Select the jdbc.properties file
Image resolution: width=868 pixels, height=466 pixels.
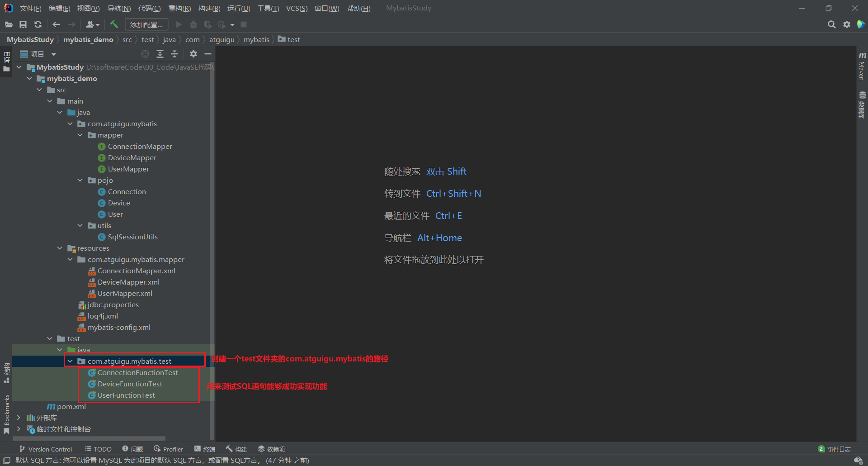tap(108, 305)
